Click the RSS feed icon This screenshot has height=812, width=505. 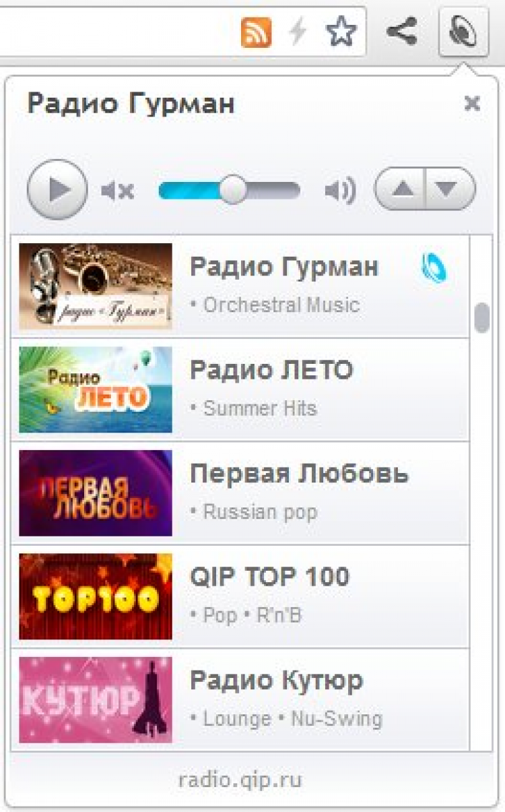click(x=256, y=32)
